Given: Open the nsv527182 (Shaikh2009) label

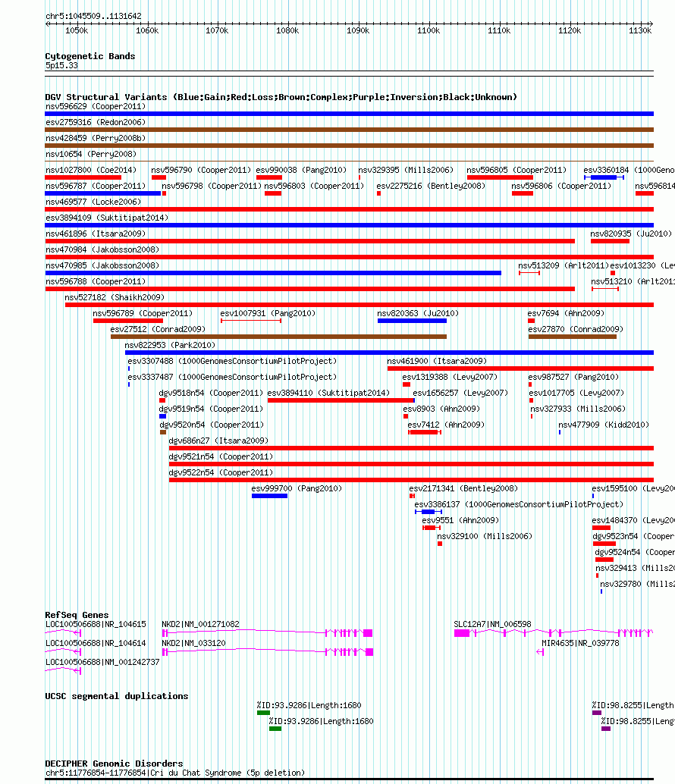Looking at the screenshot, I should coord(115,297).
